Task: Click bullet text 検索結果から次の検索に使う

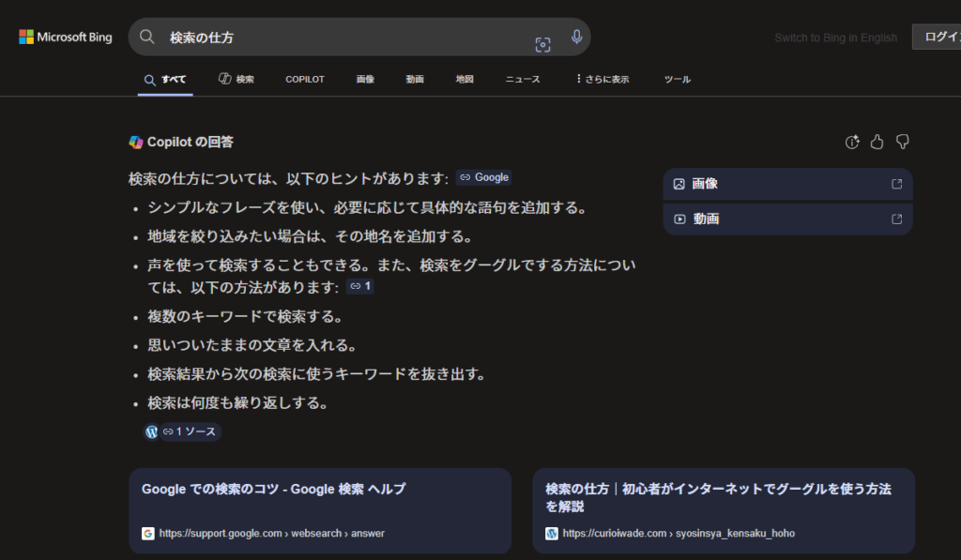Action: point(317,374)
